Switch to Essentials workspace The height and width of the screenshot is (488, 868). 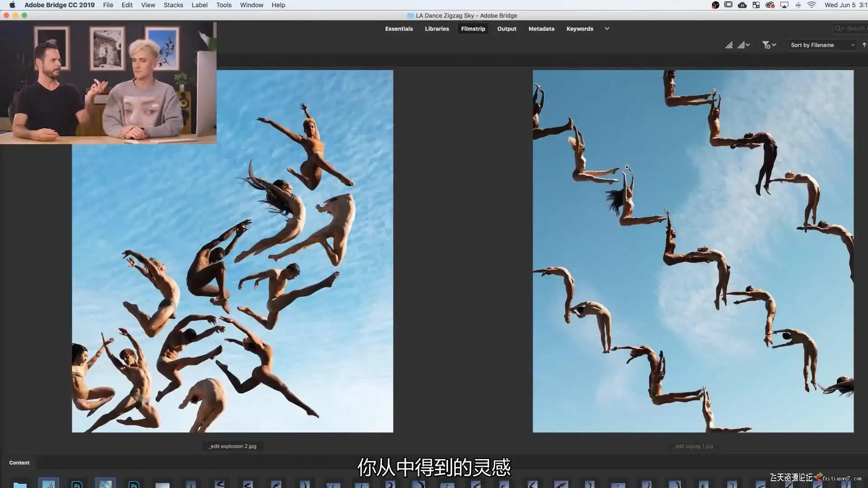[x=399, y=28]
